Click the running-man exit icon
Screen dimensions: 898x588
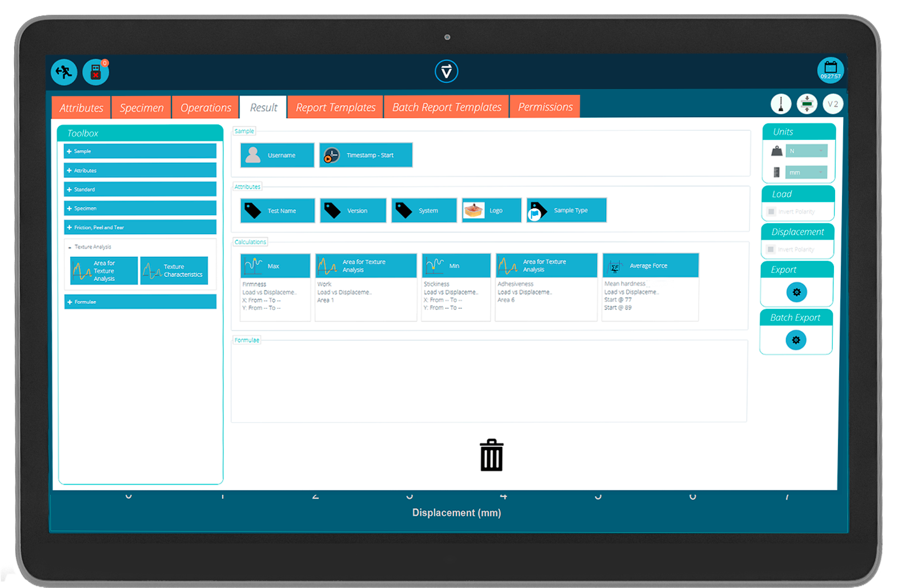coord(64,72)
